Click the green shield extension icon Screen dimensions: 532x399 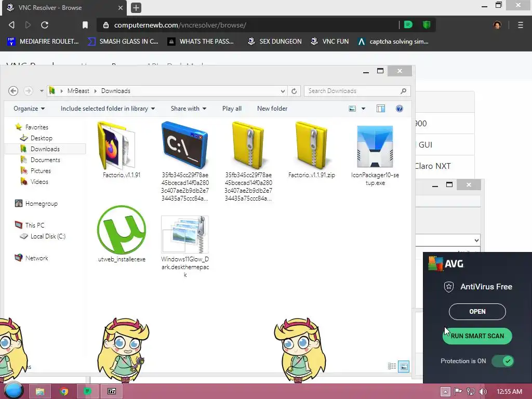[x=427, y=24]
